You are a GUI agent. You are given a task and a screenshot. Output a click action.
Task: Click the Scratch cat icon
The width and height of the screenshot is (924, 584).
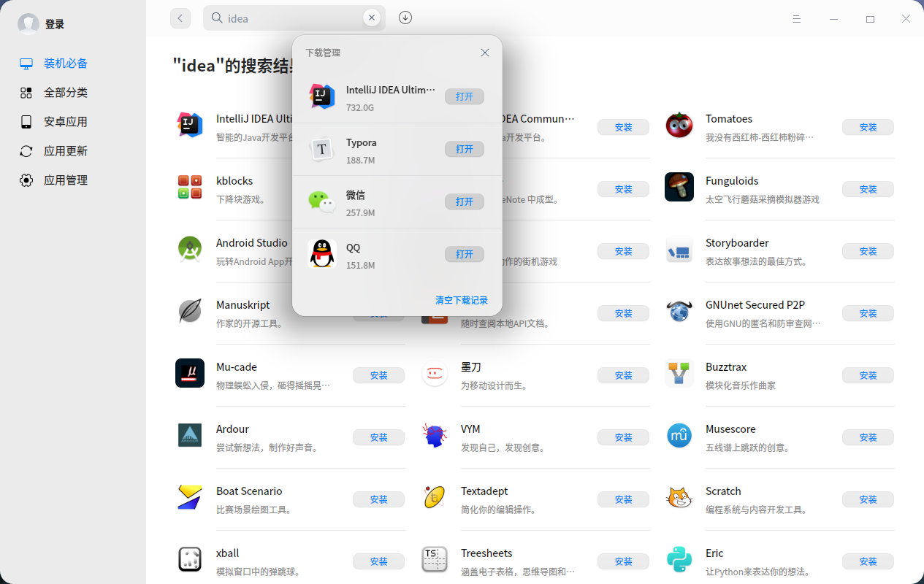point(679,497)
